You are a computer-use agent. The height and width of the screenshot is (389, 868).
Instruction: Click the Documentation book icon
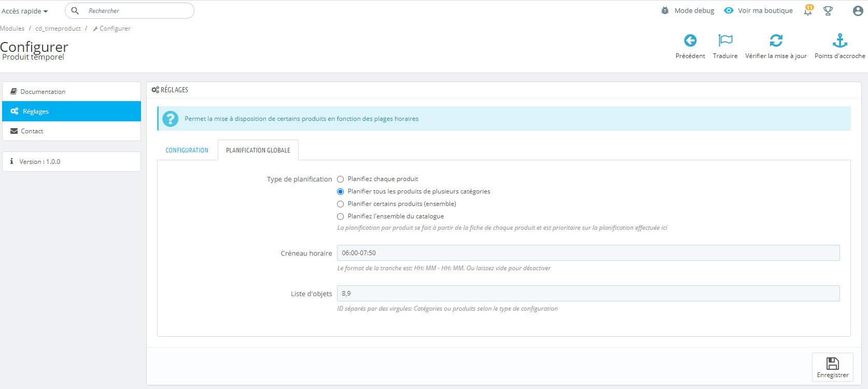14,91
